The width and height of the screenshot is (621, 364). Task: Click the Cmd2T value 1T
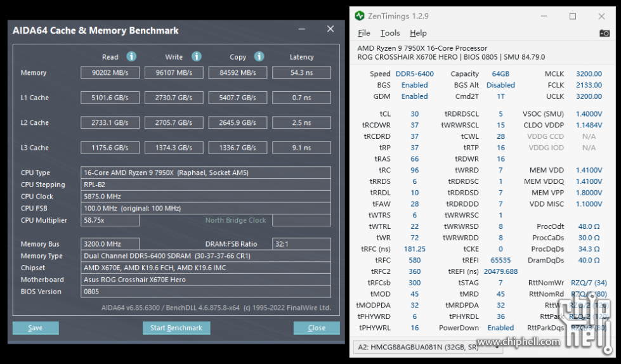500,96
